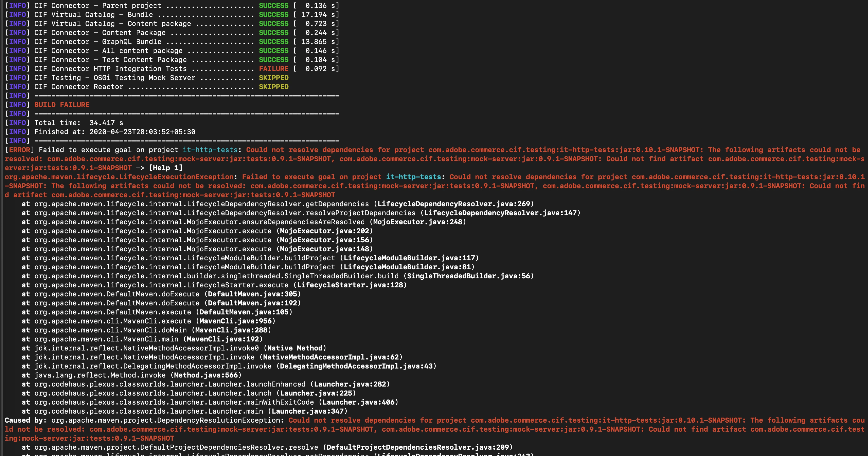Click the Native Method reference
The height and width of the screenshot is (456, 868).
[295, 348]
